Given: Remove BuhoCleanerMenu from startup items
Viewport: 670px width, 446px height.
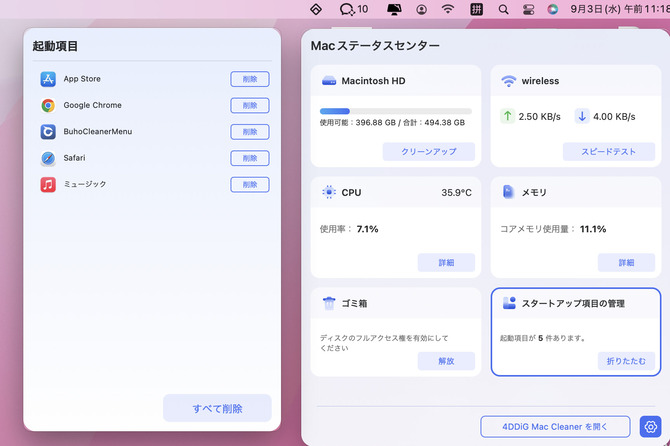Looking at the screenshot, I should click(250, 132).
